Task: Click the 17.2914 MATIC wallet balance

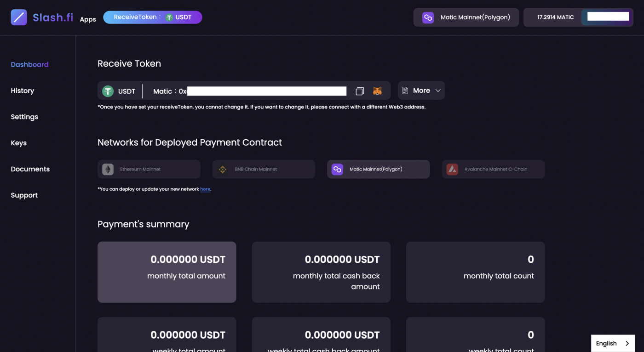Action: tap(555, 17)
